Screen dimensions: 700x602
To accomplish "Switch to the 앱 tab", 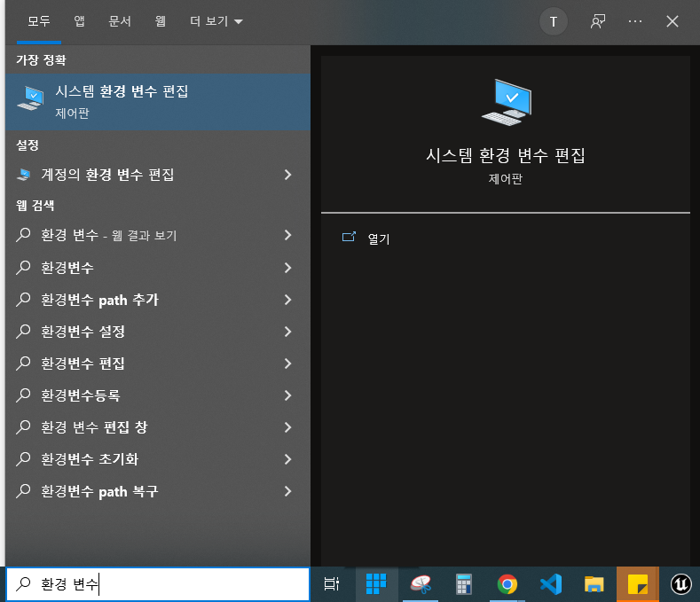I will tap(80, 21).
